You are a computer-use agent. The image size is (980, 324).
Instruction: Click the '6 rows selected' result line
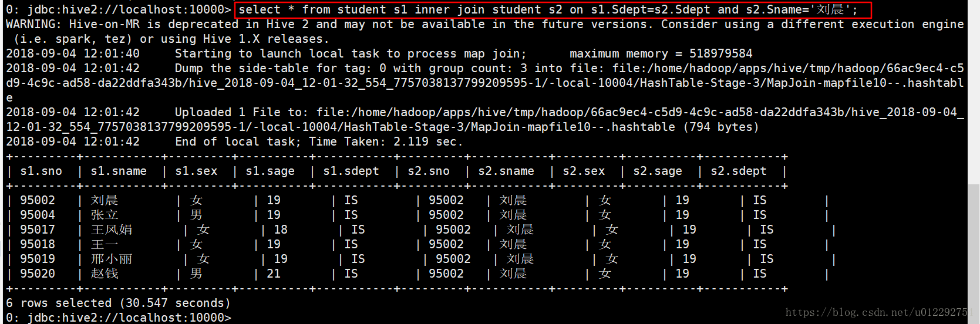coord(117,303)
